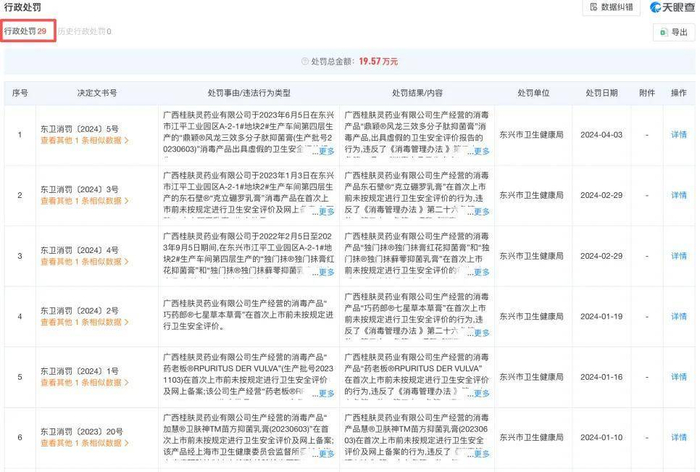Select document number 东卫消罚〔2024〕4号
Image resolution: width=700 pixels, height=472 pixels.
coord(79,251)
